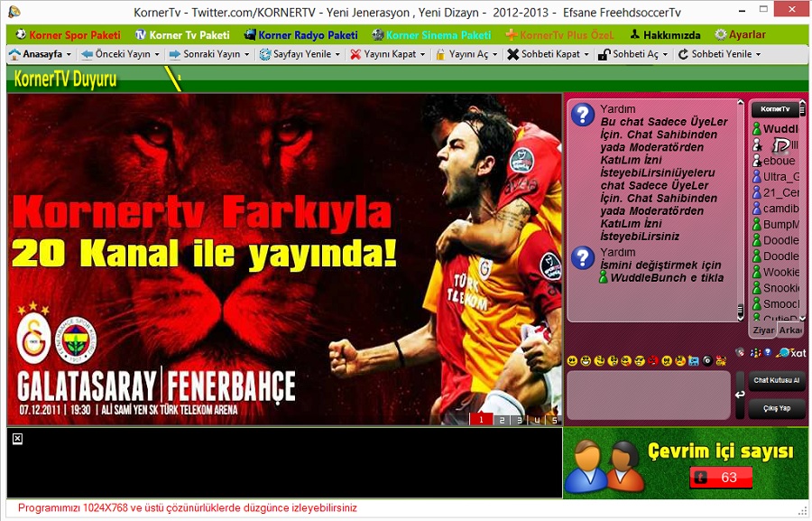Click the Galatasaray Fenerbahçe banner image
The height and width of the screenshot is (521, 812).
click(x=284, y=259)
